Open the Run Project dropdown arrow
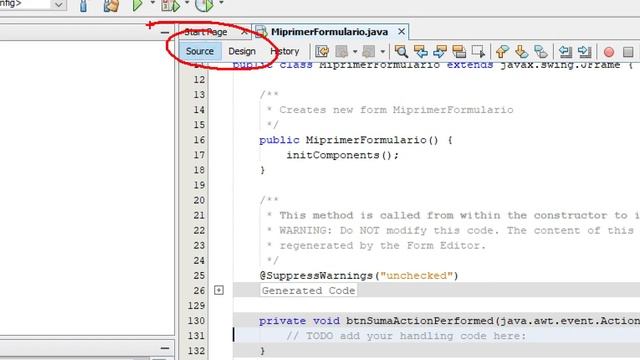Image resolution: width=640 pixels, height=360 pixels. [x=153, y=3]
